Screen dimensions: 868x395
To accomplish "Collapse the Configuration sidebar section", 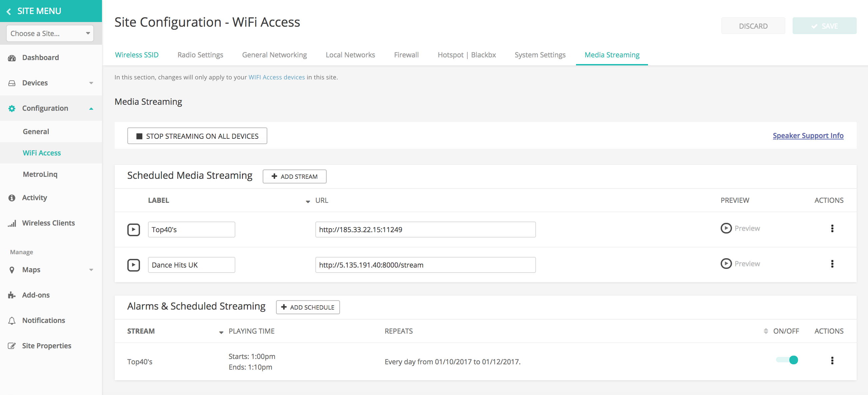I will (91, 109).
